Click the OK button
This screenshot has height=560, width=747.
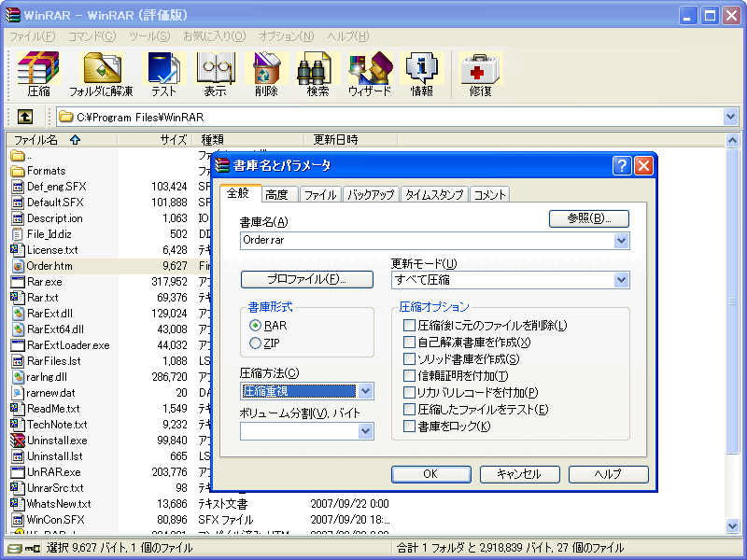(430, 474)
